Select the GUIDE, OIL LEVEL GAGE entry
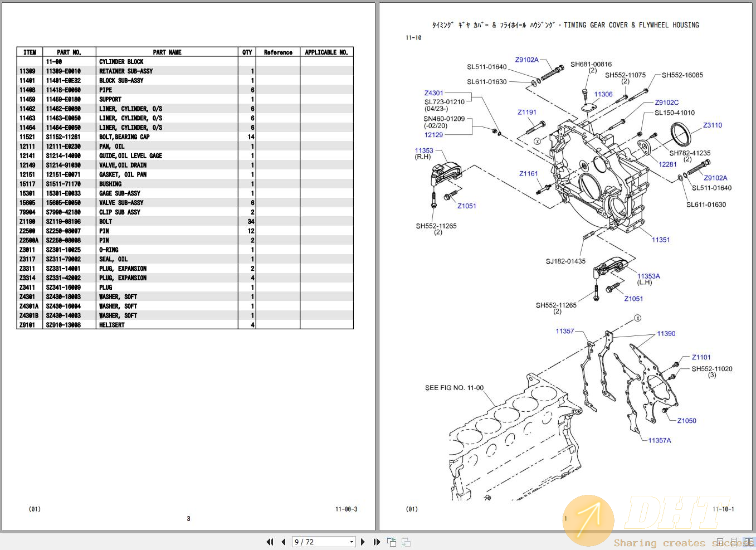Viewport: 756px width, 550px height. coord(131,156)
